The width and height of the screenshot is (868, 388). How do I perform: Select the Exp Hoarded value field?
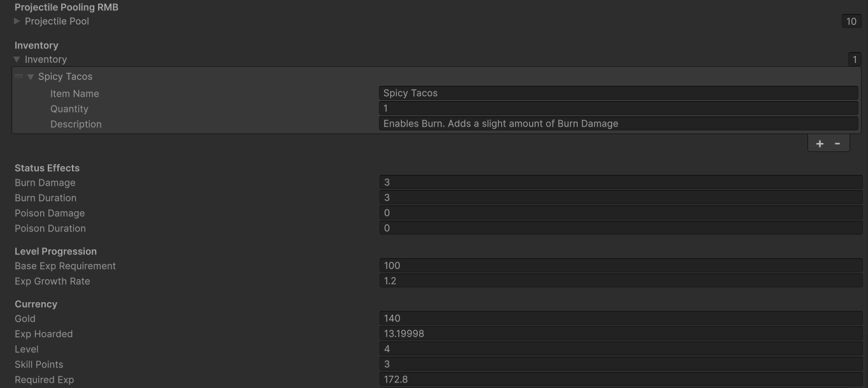[x=620, y=334]
